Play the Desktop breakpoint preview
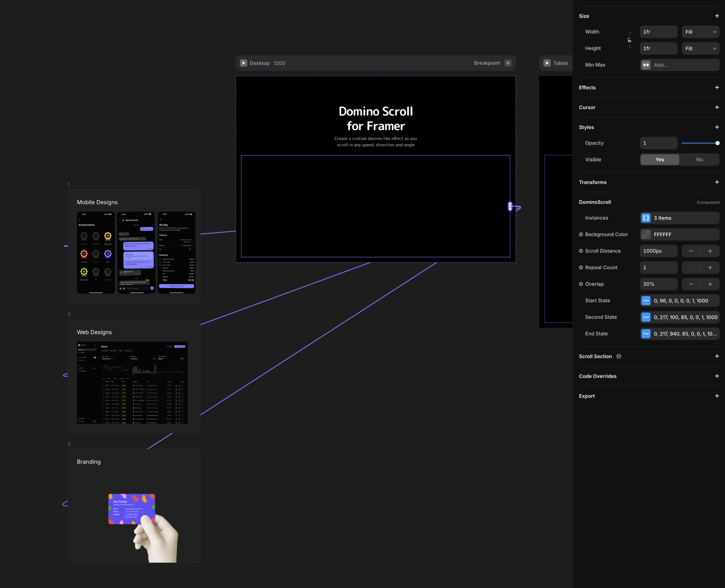Image resolution: width=725 pixels, height=588 pixels. coord(244,63)
